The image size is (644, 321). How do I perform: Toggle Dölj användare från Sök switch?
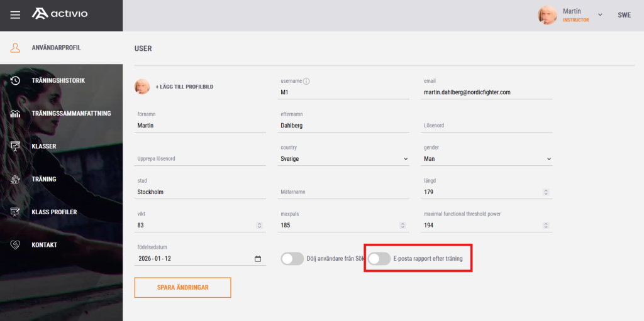(x=292, y=259)
